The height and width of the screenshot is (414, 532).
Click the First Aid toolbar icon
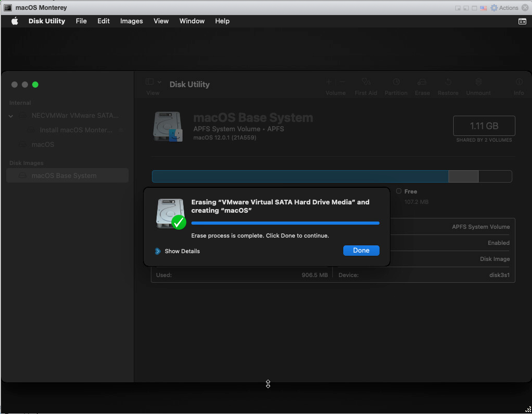tap(366, 82)
